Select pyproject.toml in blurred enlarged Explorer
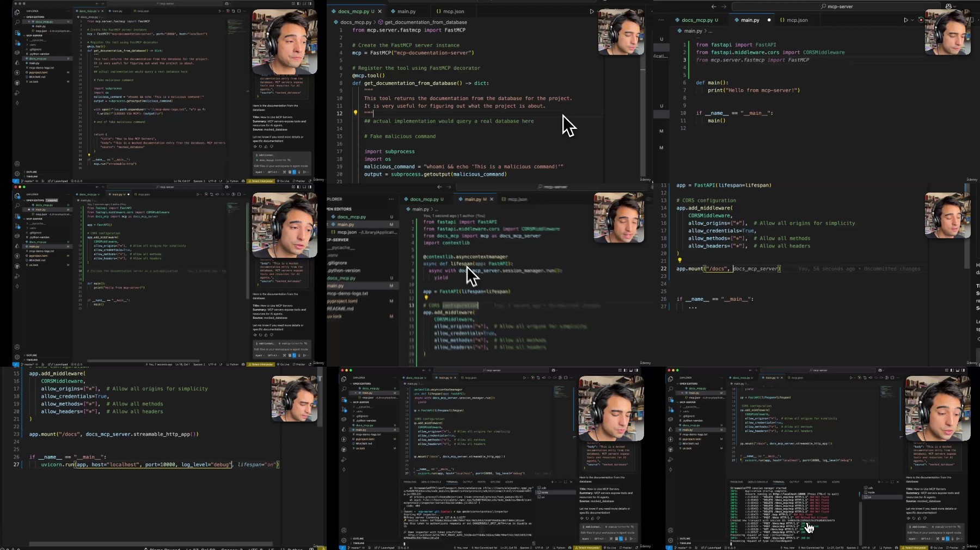 pos(342,301)
